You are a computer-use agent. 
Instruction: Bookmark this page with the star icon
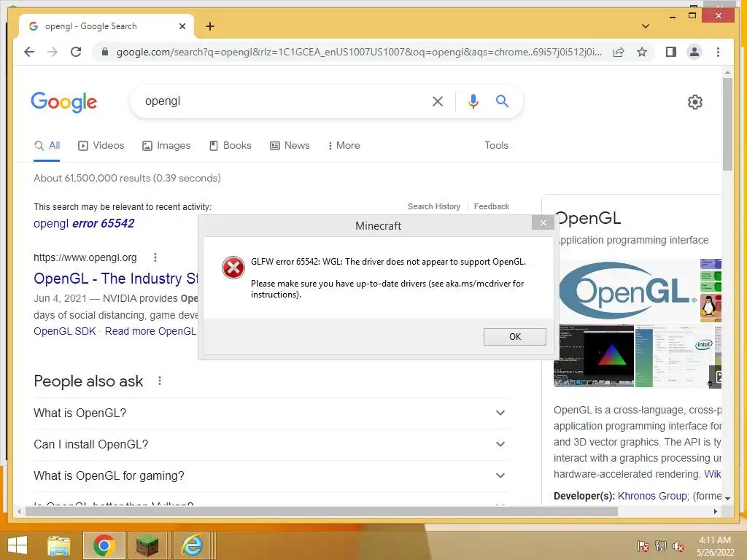click(x=642, y=52)
